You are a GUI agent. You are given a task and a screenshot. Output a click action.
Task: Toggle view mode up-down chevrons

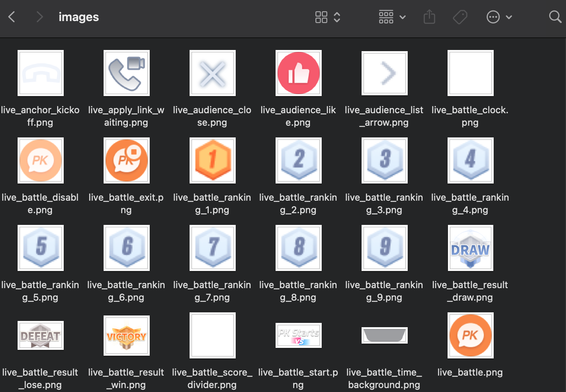click(x=337, y=17)
